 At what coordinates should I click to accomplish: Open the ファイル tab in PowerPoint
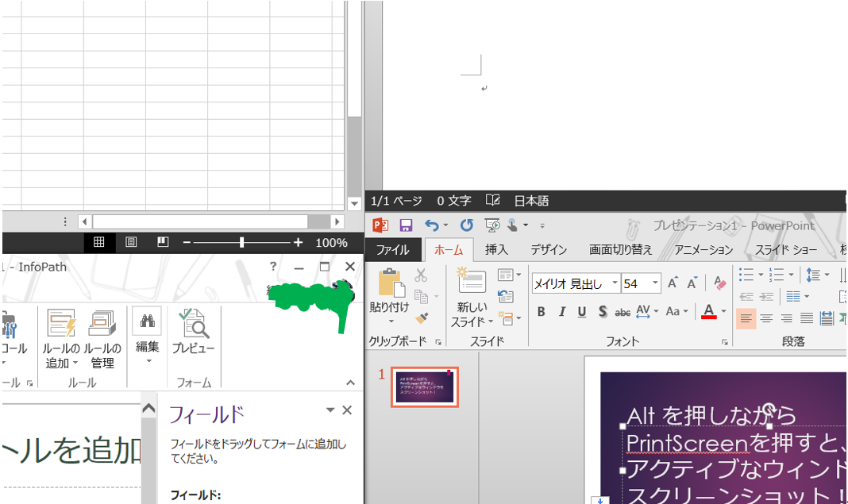395,248
